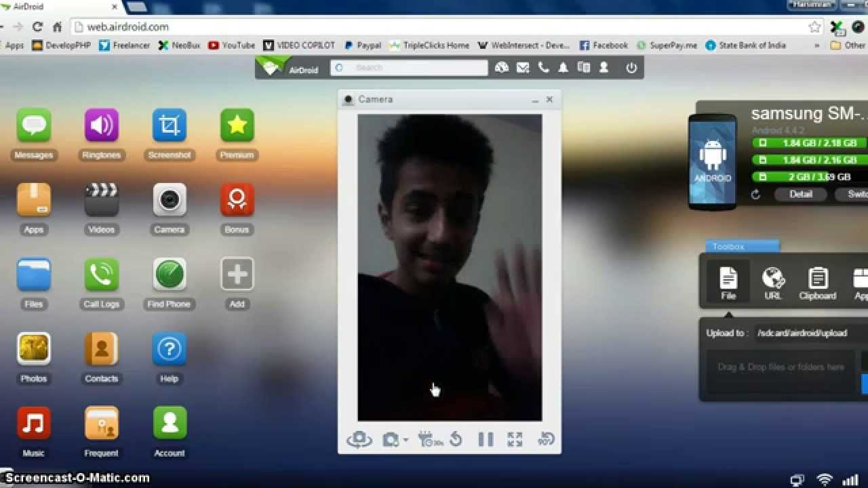
Task: Open the State Bank of India bookmark
Action: [x=745, y=45]
